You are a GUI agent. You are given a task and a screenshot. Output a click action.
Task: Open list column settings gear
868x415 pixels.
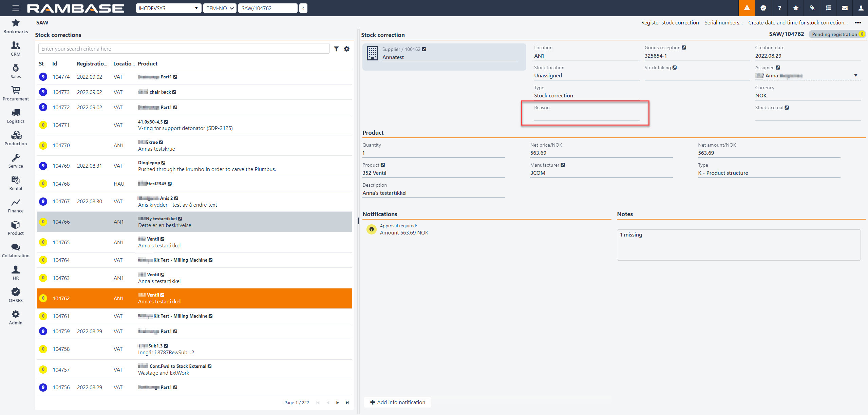coord(346,49)
